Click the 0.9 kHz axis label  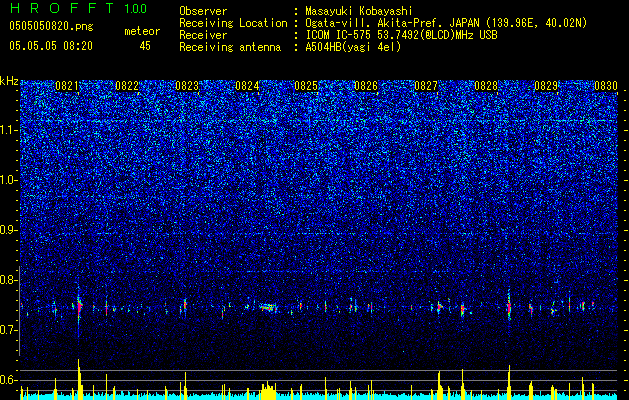point(9,230)
